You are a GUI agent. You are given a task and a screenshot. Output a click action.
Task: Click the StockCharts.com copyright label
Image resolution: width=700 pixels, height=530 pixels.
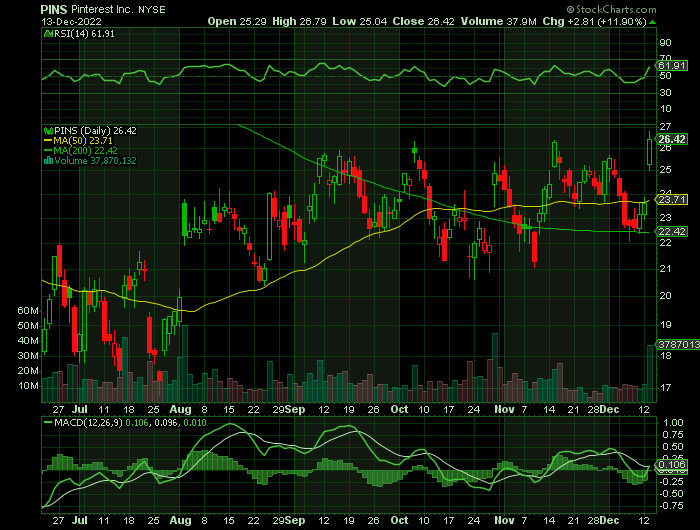pos(611,9)
